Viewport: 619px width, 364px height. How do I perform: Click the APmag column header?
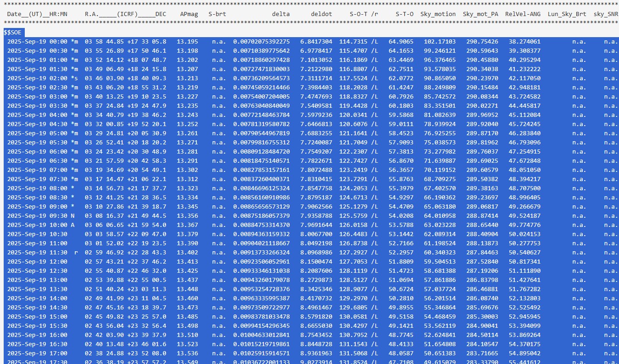click(189, 14)
